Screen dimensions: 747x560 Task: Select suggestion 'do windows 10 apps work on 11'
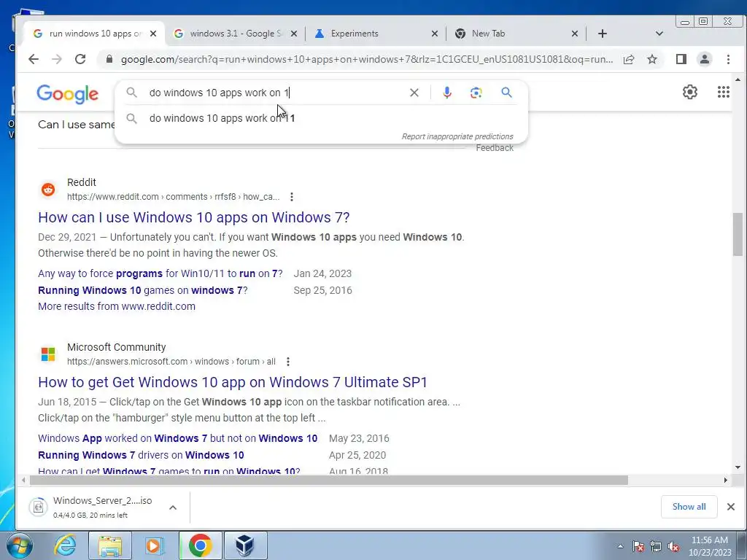point(322,118)
